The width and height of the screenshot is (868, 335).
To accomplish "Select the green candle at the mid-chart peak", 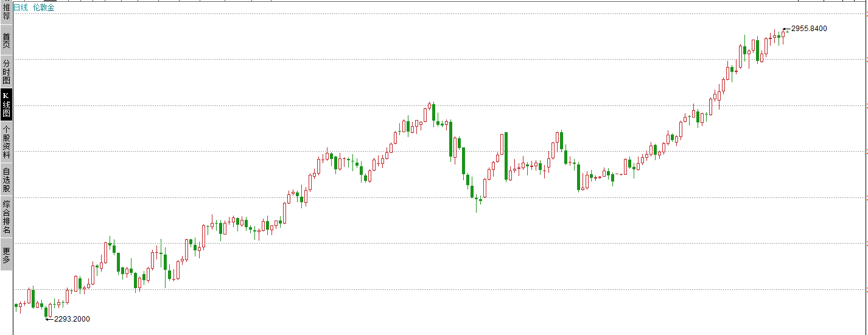I will click(433, 112).
